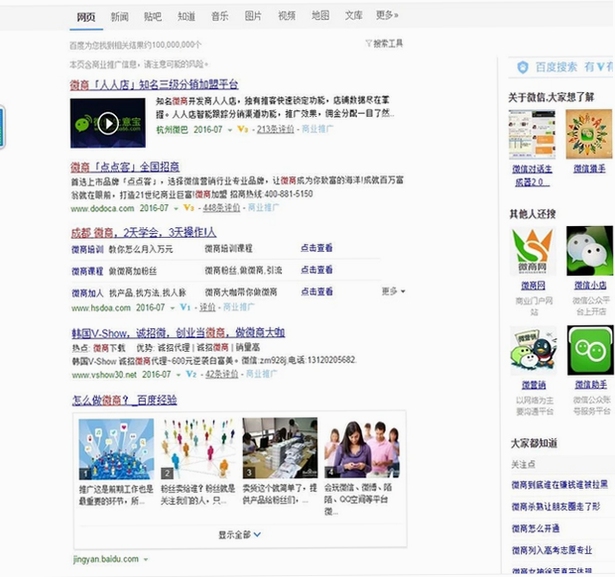Expand dropdown arrow beside jingyan.baidu.com
The image size is (615, 577).
pyautogui.click(x=146, y=560)
